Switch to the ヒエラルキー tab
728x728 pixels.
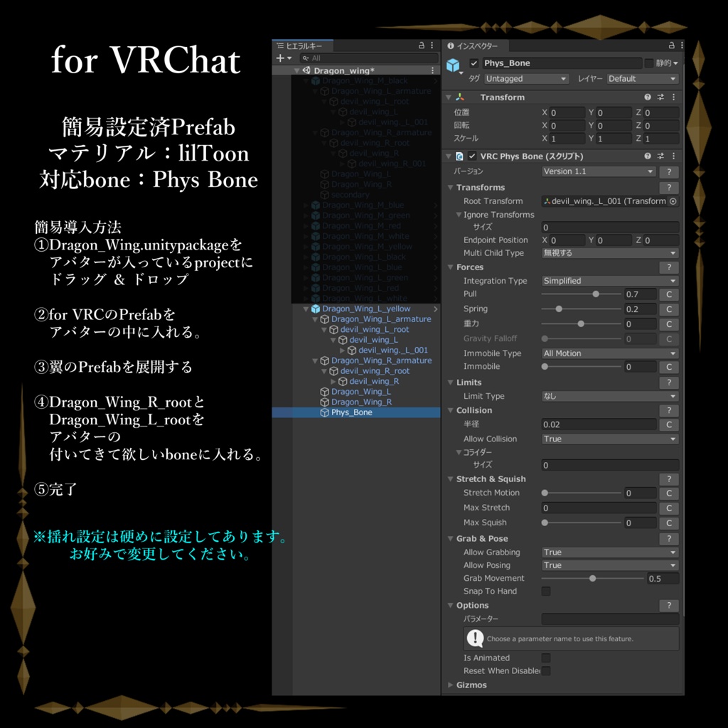click(x=302, y=45)
